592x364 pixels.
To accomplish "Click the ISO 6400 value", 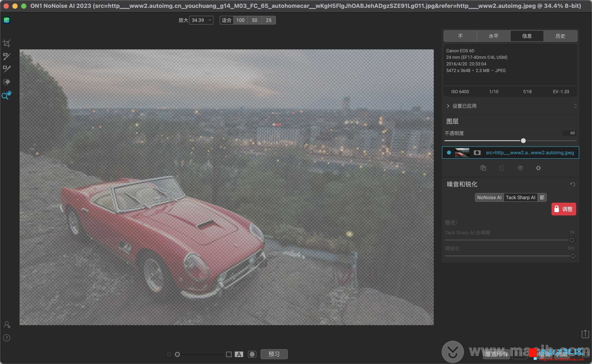I will (460, 91).
